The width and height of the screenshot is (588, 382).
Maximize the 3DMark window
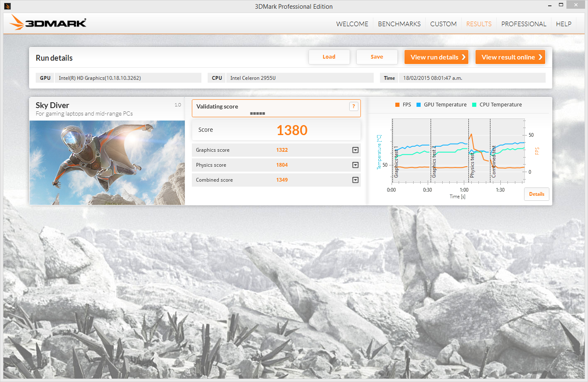(561, 5)
